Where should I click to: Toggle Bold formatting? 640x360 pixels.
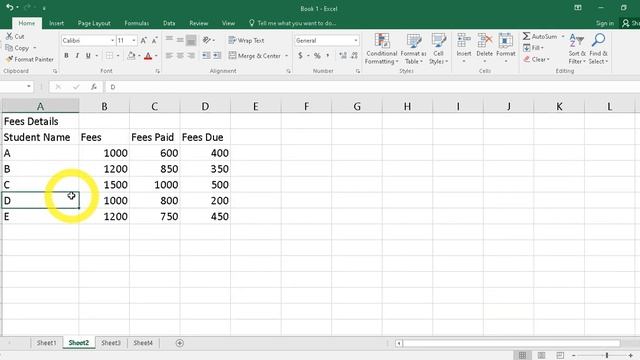66,56
